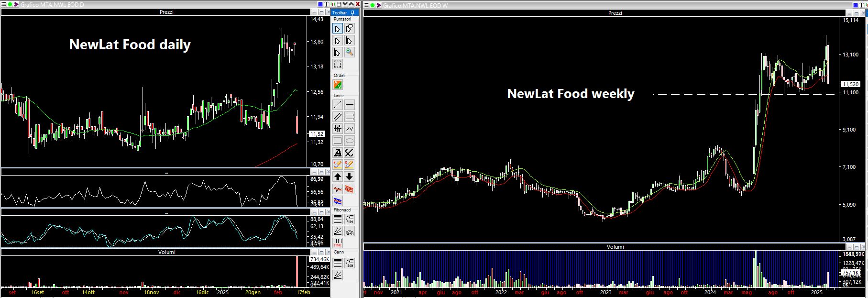Toggle the Toolbar pin icon

[352, 13]
